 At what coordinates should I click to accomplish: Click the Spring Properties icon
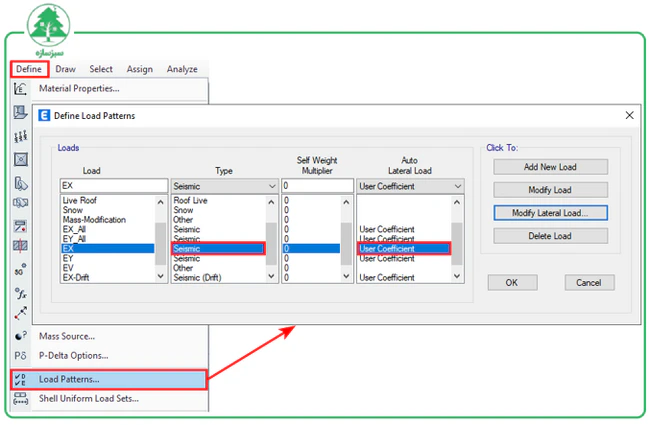coord(20,136)
